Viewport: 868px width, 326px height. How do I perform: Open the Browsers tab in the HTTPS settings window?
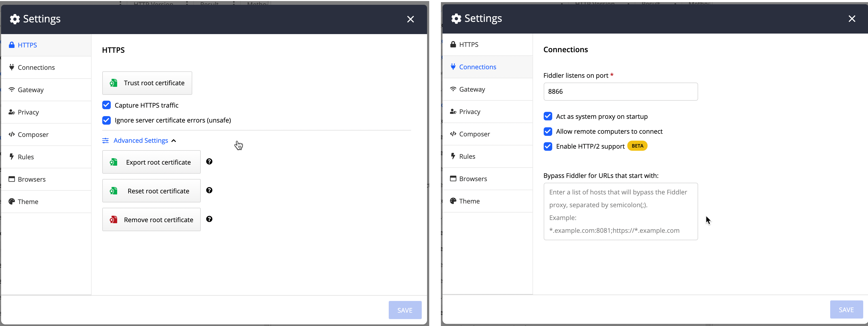coord(32,179)
